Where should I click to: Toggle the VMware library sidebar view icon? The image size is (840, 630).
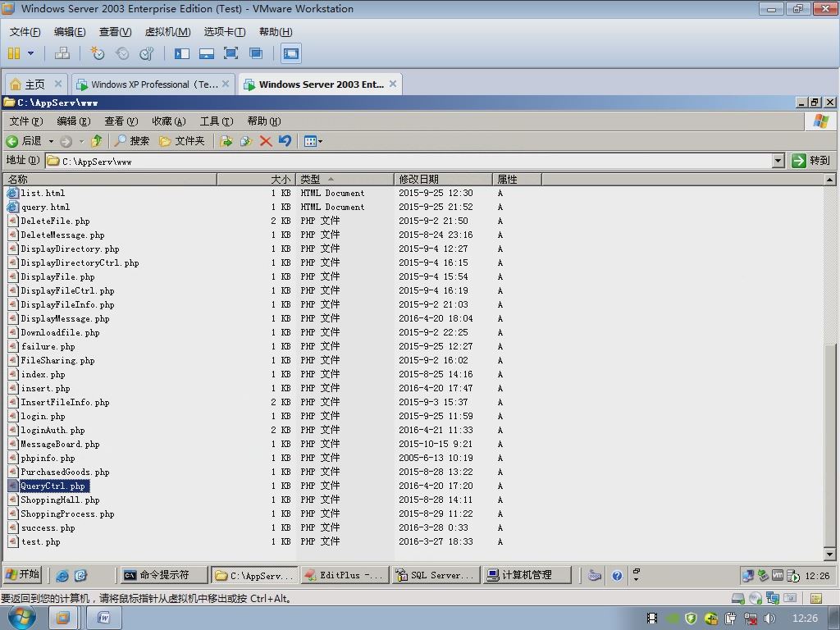pos(181,53)
